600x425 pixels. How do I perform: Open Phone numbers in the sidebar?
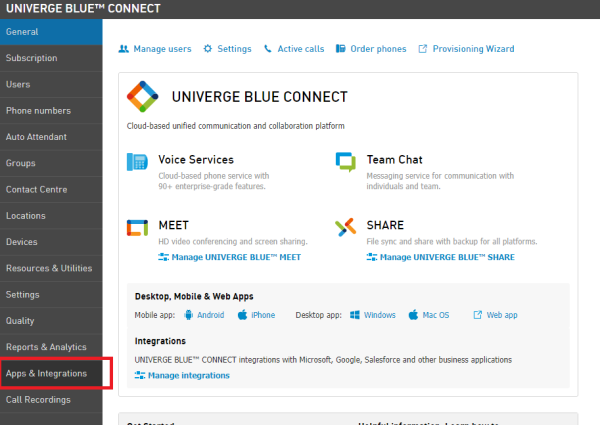51,111
